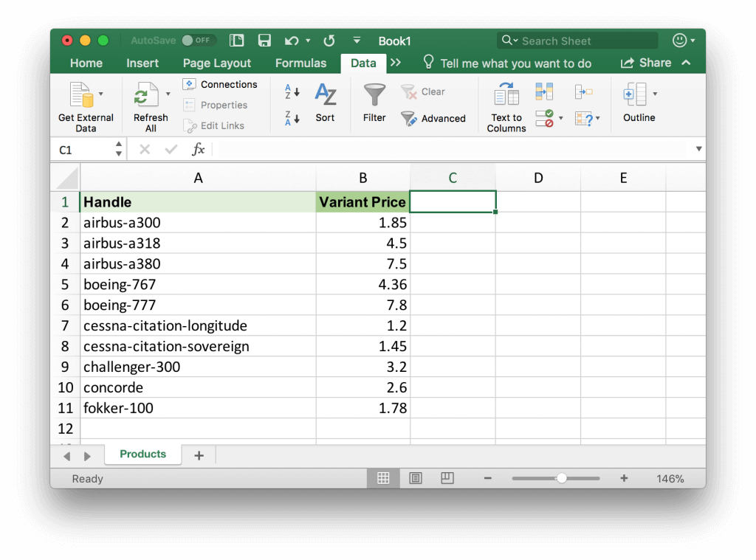The width and height of the screenshot is (756, 560).
Task: Sort descending Z to A
Action: pyautogui.click(x=292, y=118)
